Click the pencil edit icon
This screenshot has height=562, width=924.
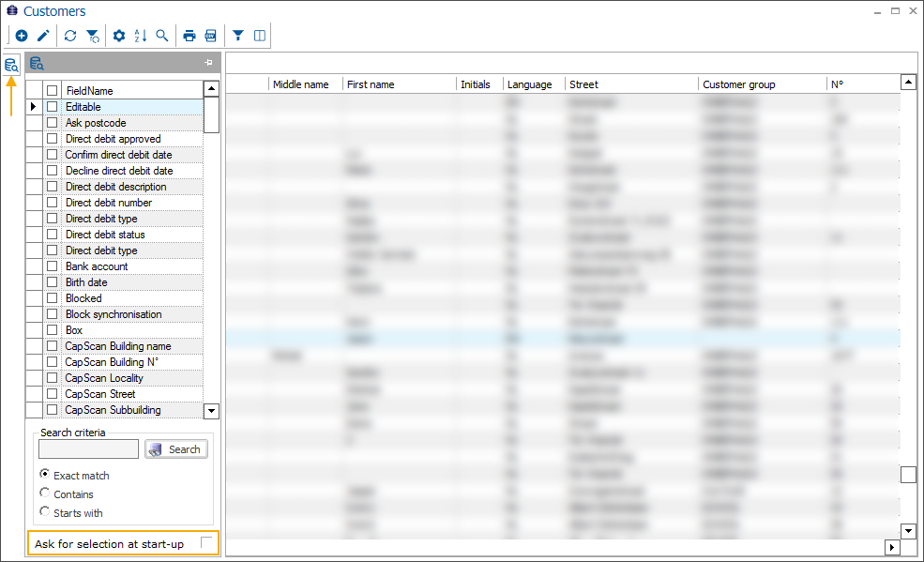pos(43,36)
